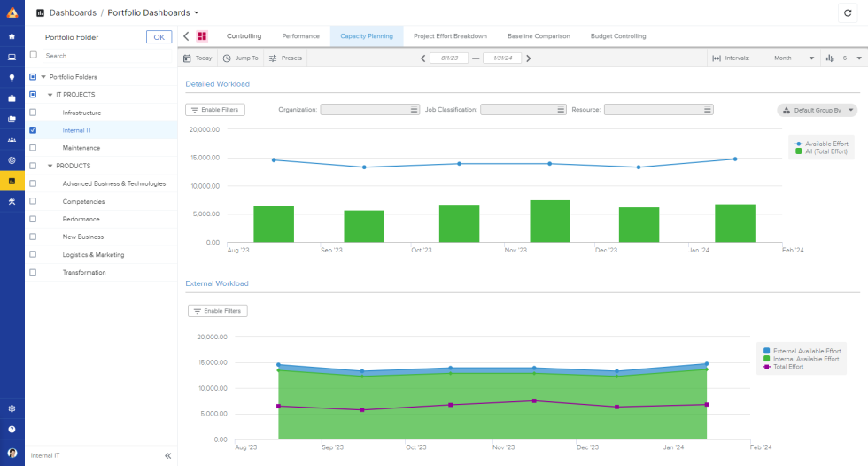The image size is (868, 466).
Task: Open the settings gear in sidebar bottom
Action: click(12, 408)
